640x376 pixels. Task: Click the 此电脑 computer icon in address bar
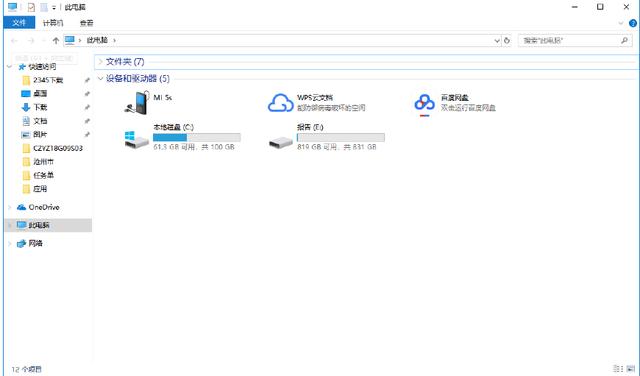(x=70, y=40)
